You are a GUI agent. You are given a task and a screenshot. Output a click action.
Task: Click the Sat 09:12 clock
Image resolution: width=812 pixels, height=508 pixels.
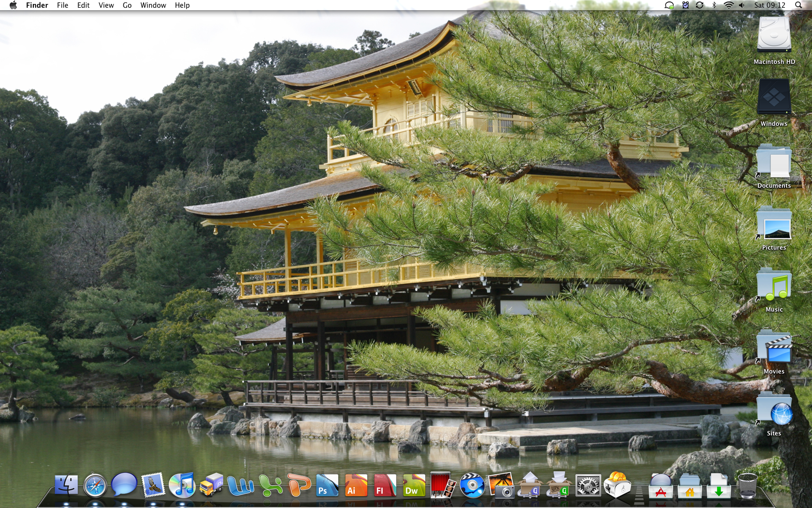coord(769,5)
